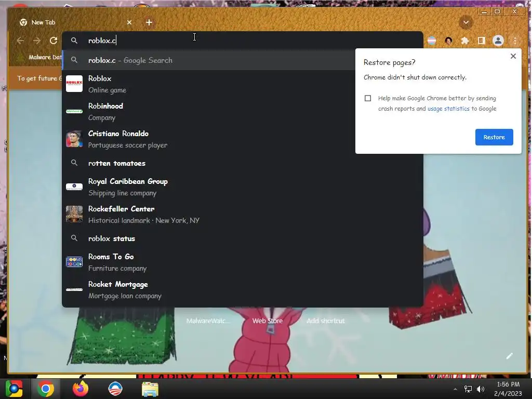Check the send crash reports checkbox

tap(368, 98)
